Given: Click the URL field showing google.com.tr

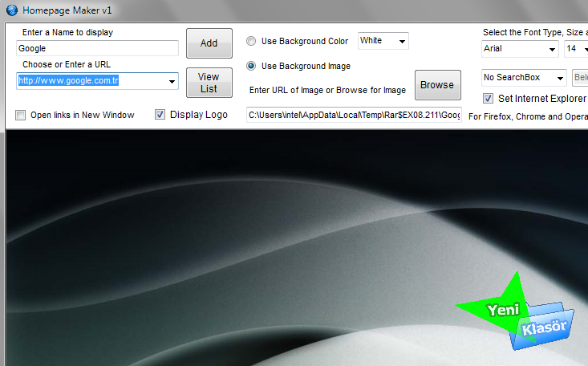Looking at the screenshot, I should (x=88, y=81).
